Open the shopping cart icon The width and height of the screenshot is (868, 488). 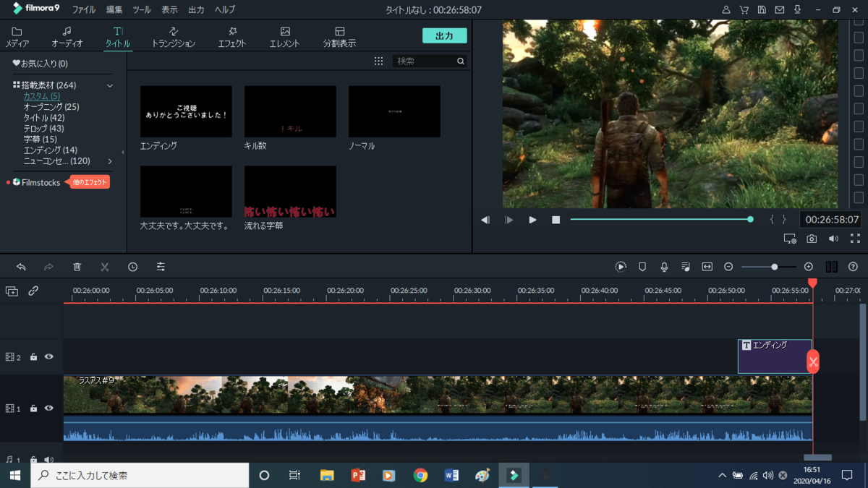click(744, 10)
